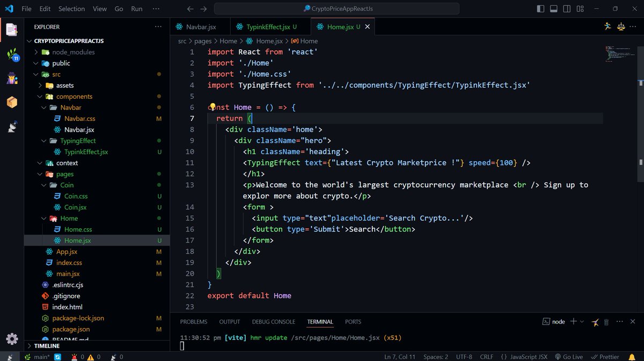The image size is (644, 361).
Task: Go back with the left arrow
Action: (190, 9)
